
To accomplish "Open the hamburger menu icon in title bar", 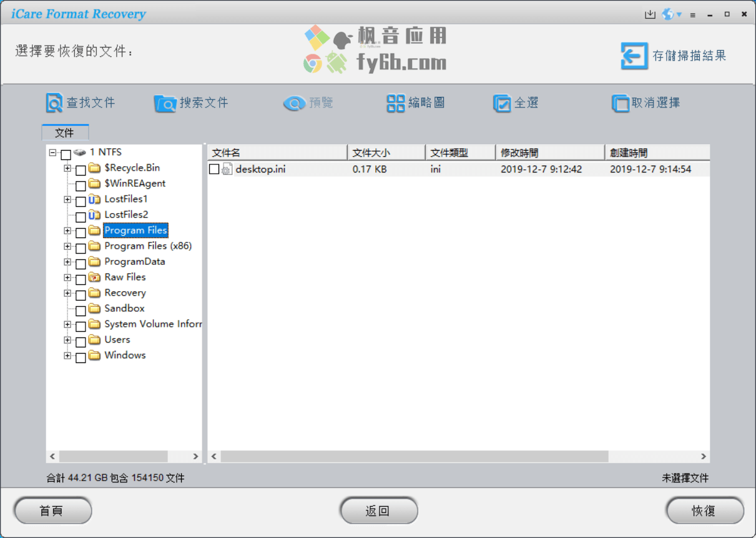I will [x=693, y=15].
